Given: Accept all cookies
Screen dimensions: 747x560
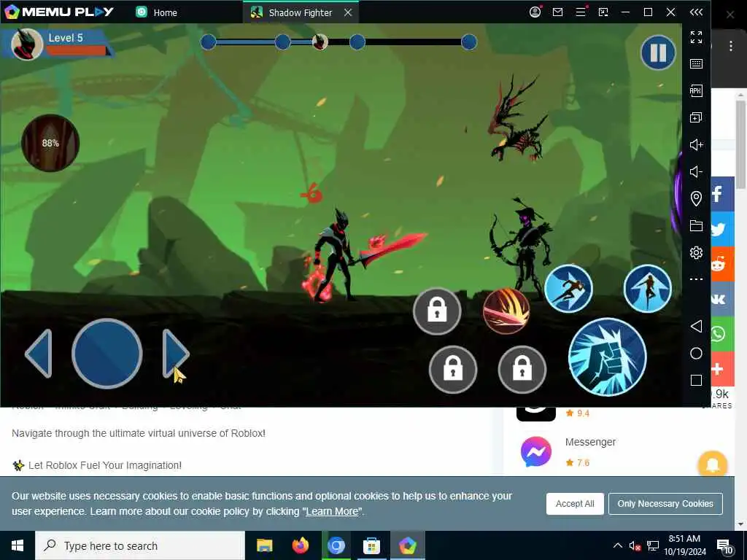Looking at the screenshot, I should [575, 504].
